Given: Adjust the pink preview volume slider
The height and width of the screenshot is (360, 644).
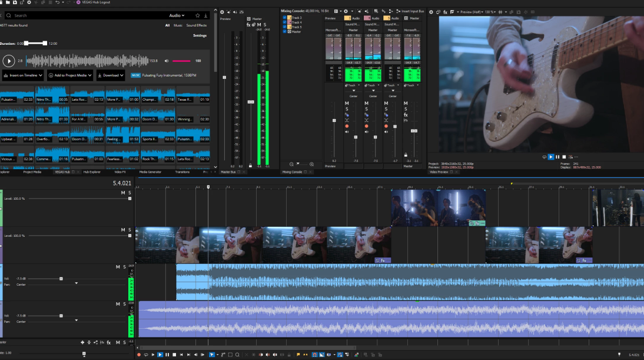Looking at the screenshot, I should [x=181, y=61].
